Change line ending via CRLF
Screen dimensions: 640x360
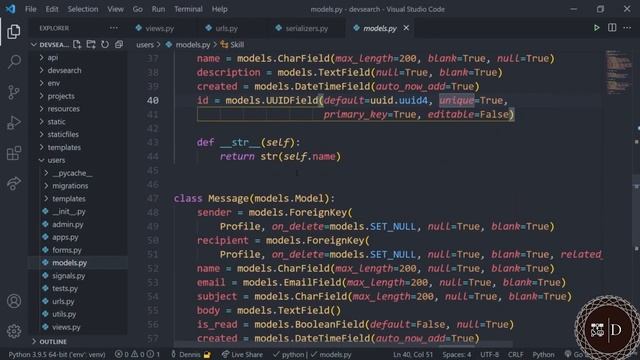click(516, 354)
